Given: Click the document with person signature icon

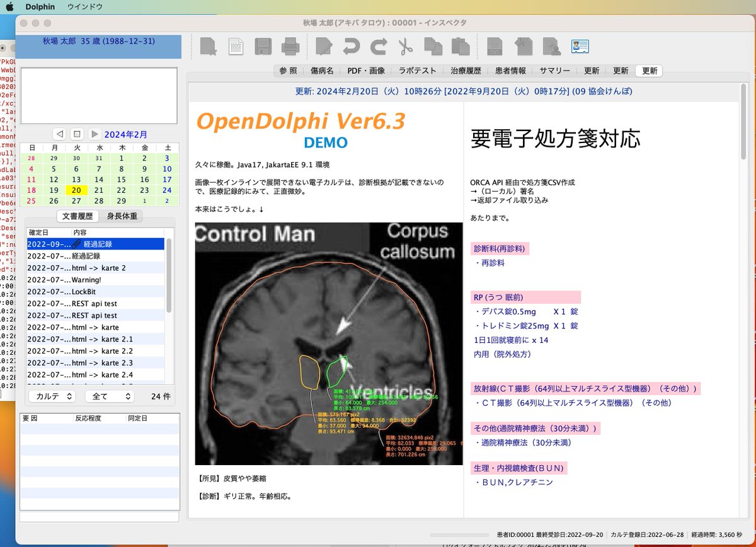Looking at the screenshot, I should pyautogui.click(x=552, y=47).
